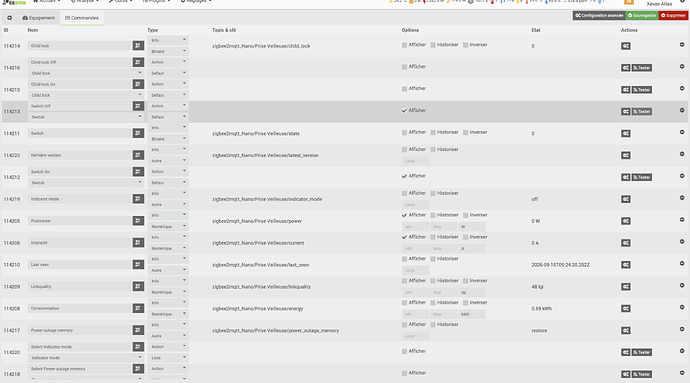Remove Switch Off command 114213
The height and width of the screenshot is (383, 690).
[682, 110]
